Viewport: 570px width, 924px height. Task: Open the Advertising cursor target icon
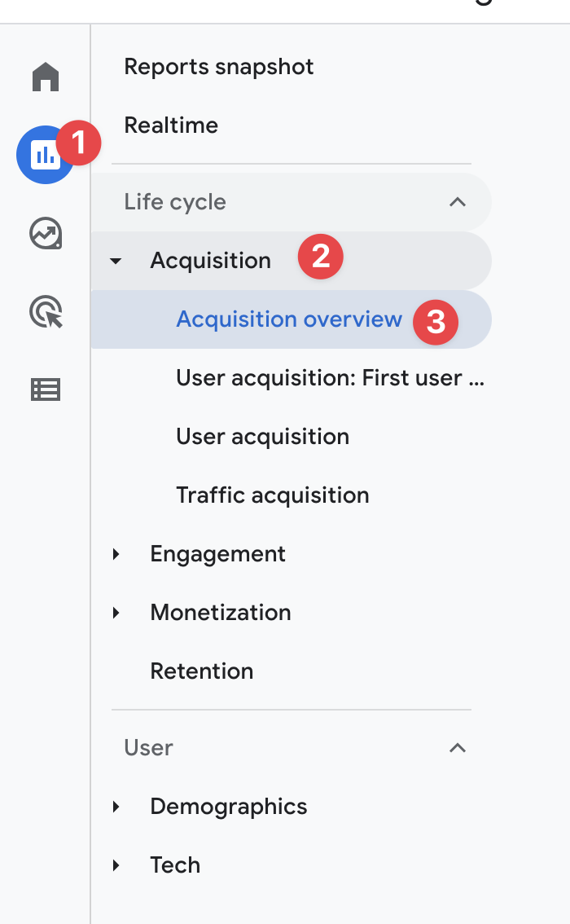coord(46,312)
